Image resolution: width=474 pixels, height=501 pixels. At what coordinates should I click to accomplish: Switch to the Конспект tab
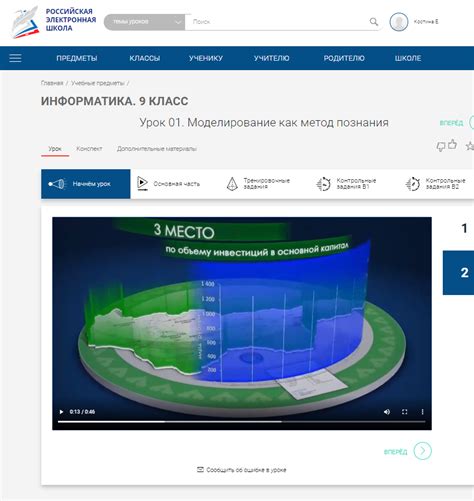89,149
